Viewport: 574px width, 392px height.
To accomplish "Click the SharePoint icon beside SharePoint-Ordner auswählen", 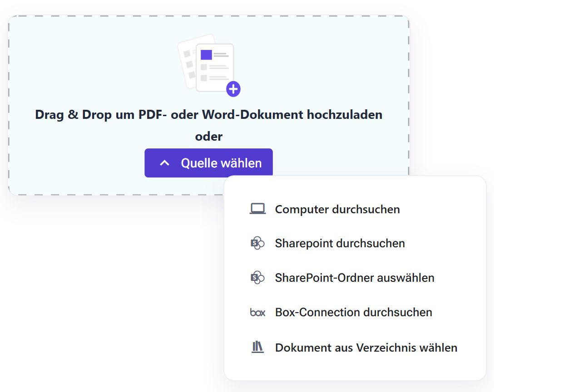I will click(x=257, y=277).
